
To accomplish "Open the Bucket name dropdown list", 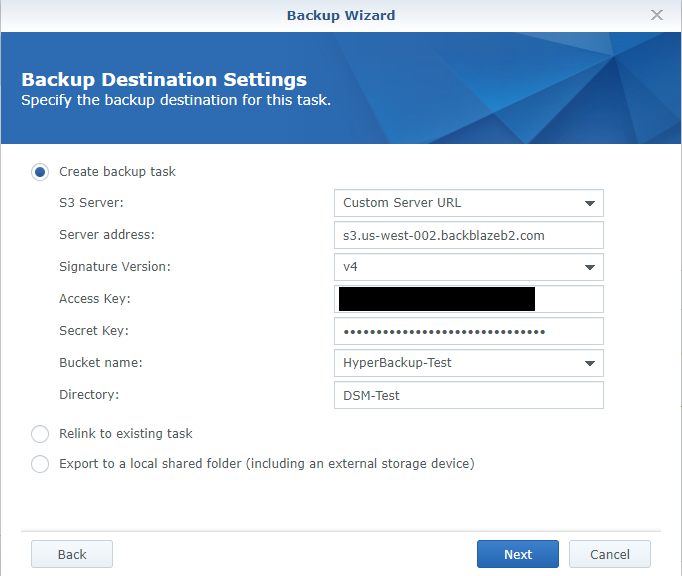I will click(590, 363).
